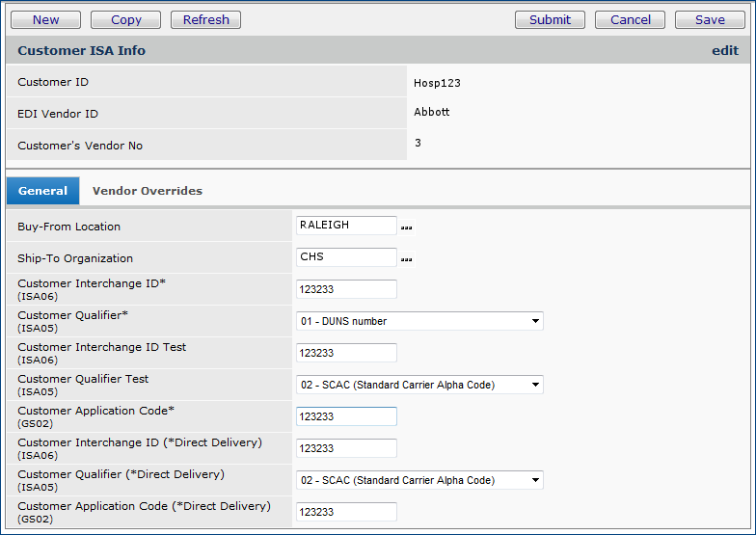The width and height of the screenshot is (756, 535).
Task: Click the Customer Application Code GS02 field
Action: (346, 416)
